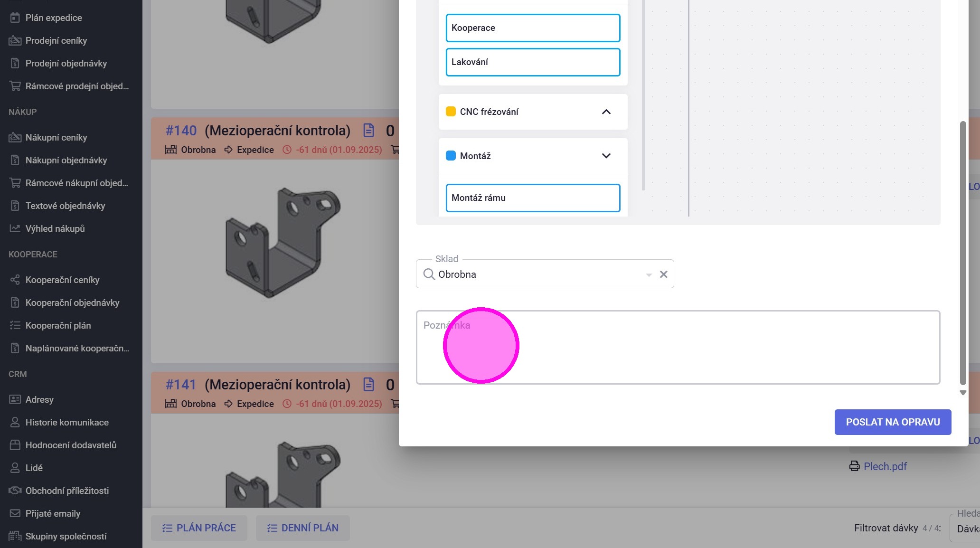Image resolution: width=980 pixels, height=548 pixels.
Task: Click POSLAT NA OPRAVU button
Action: tap(893, 422)
